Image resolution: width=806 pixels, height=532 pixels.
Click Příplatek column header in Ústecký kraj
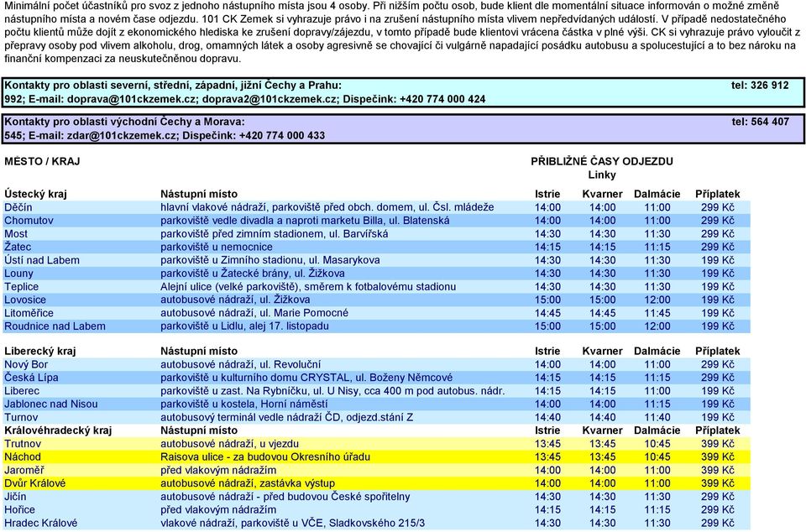(x=718, y=194)
